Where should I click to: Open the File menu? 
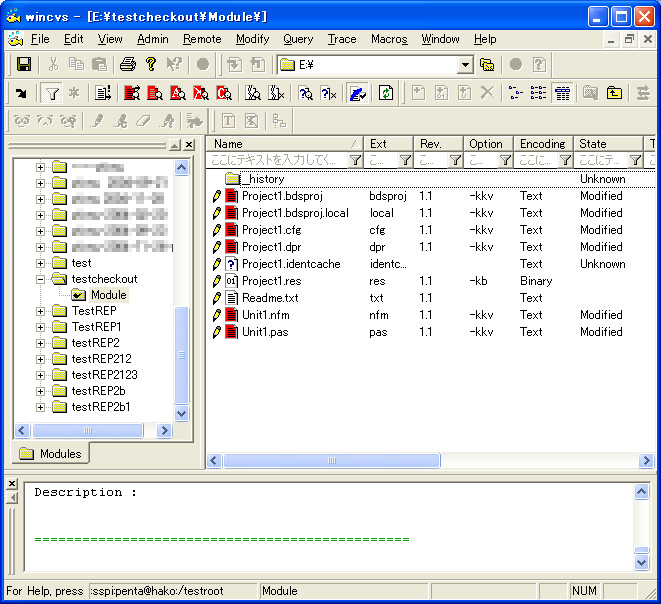[x=40, y=39]
